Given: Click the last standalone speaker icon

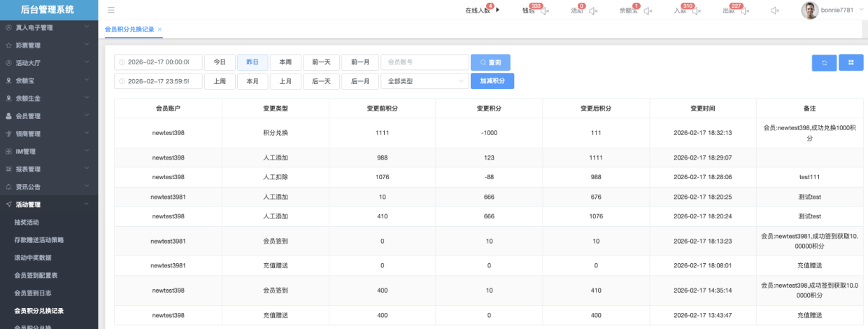Looking at the screenshot, I should (774, 10).
